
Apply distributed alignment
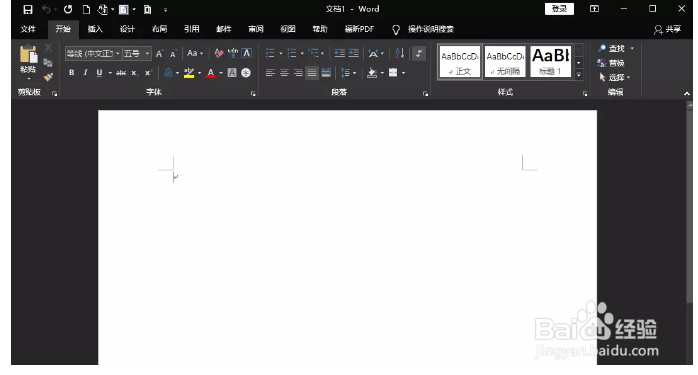tap(326, 73)
